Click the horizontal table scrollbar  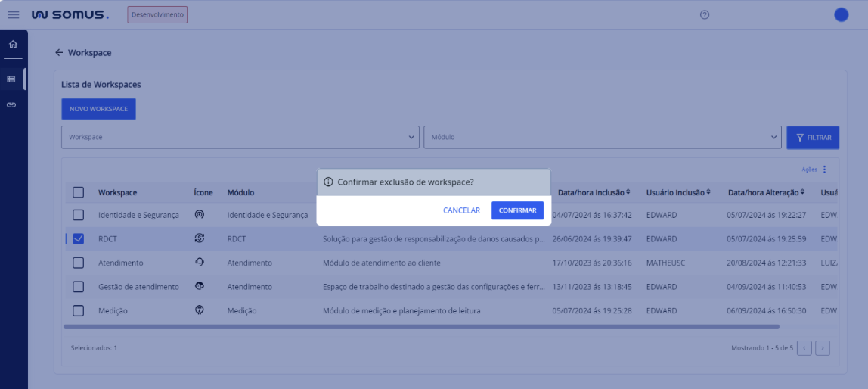[x=421, y=327]
